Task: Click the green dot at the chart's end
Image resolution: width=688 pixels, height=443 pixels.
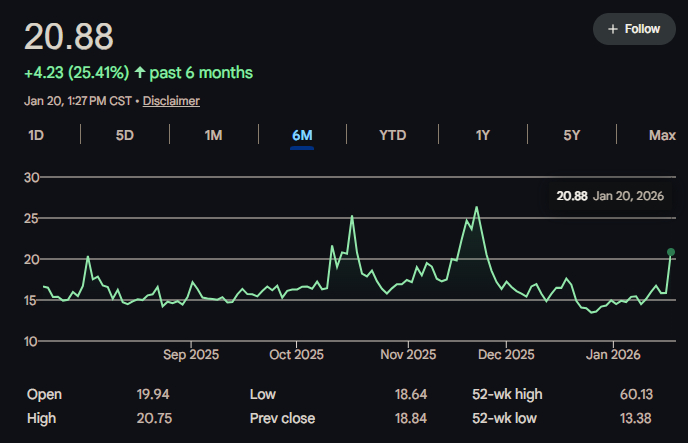Action: 671,252
